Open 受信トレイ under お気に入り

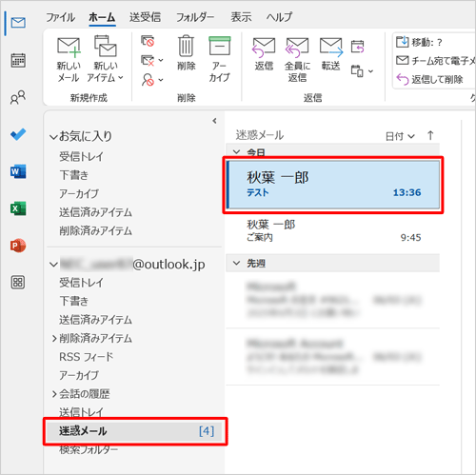pos(81,156)
